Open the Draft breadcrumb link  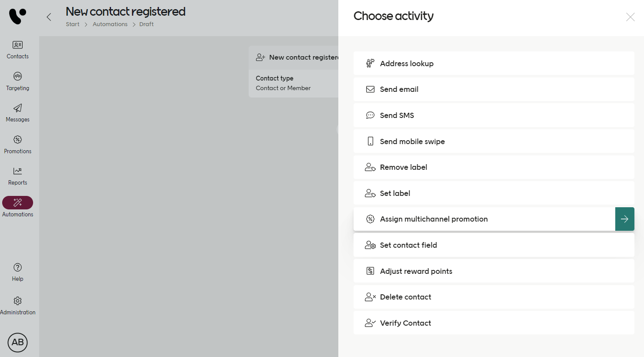point(146,24)
